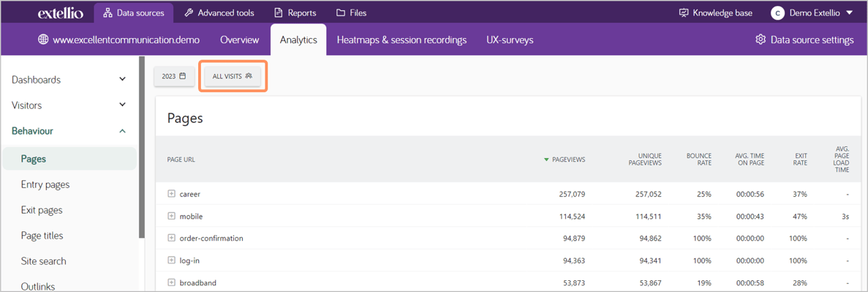Click the Demo Extellio user avatar
This screenshot has width=868, height=292.
coord(777,13)
